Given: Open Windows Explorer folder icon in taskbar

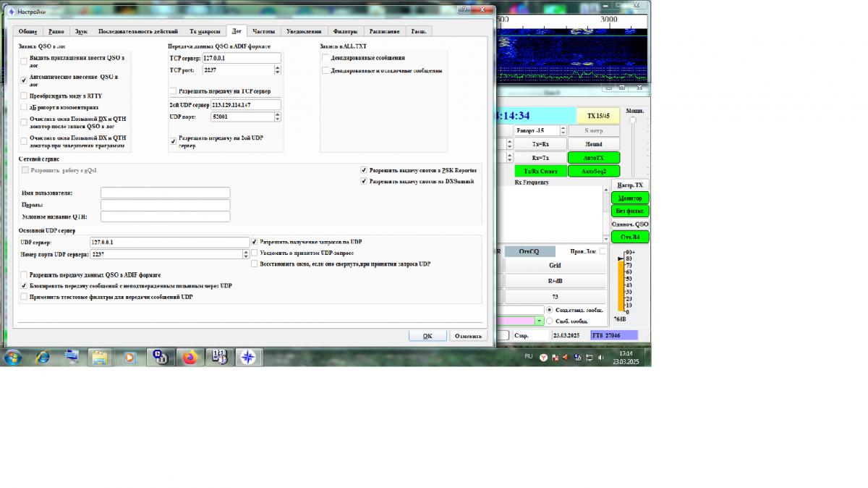Looking at the screenshot, I should tap(99, 357).
